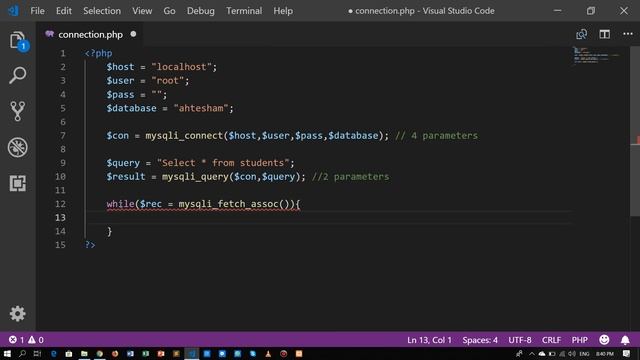Open the File menu
640x360 pixels.
tap(37, 11)
